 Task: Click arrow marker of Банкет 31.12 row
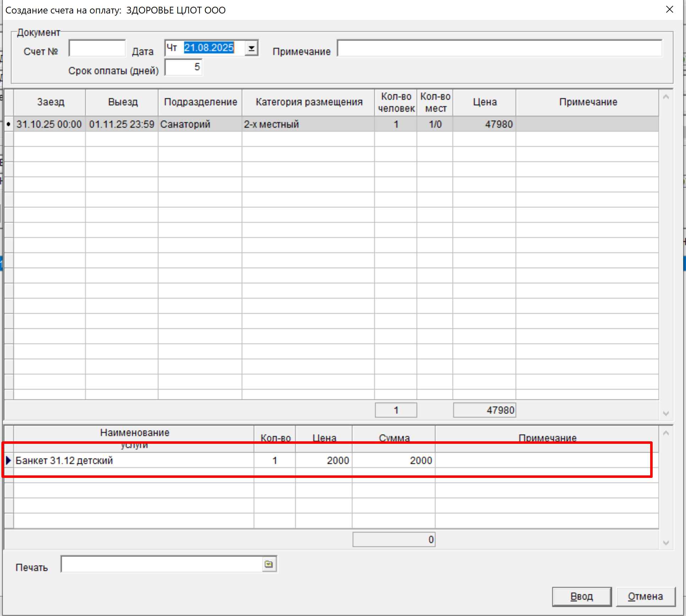(x=9, y=460)
